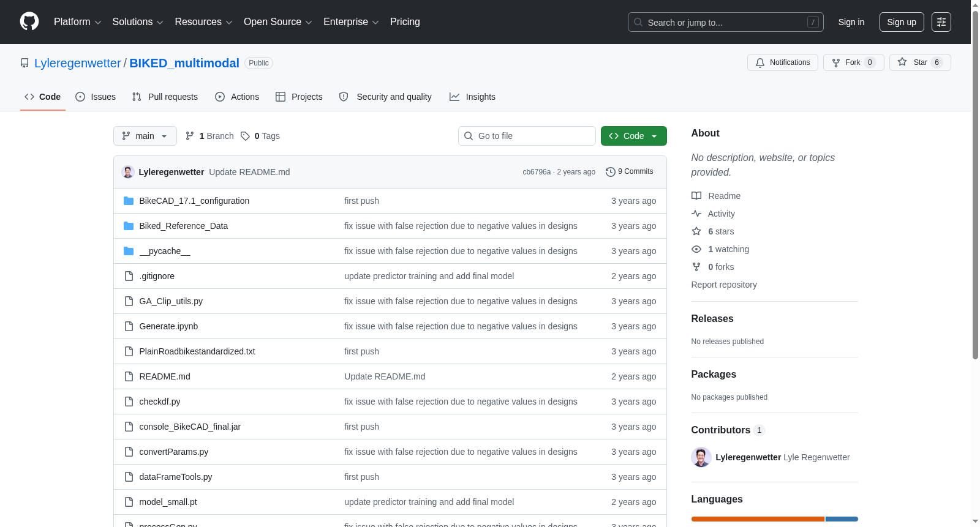Click the book icon next to Readme

point(696,196)
